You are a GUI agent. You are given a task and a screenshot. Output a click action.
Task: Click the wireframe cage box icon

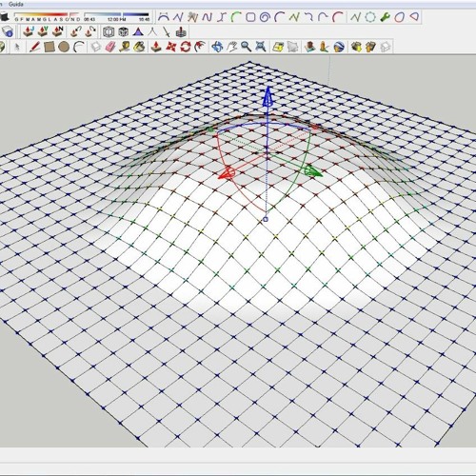109,31
